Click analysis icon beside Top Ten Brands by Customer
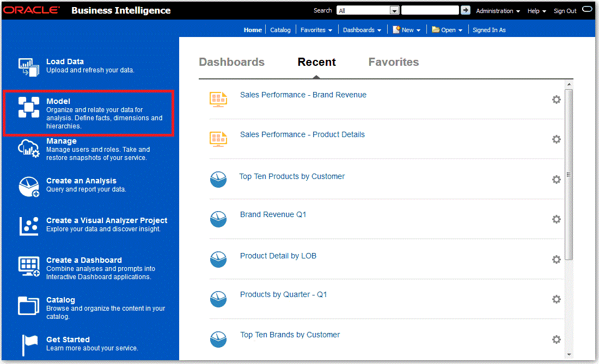This screenshot has width=599, height=364. pyautogui.click(x=218, y=339)
